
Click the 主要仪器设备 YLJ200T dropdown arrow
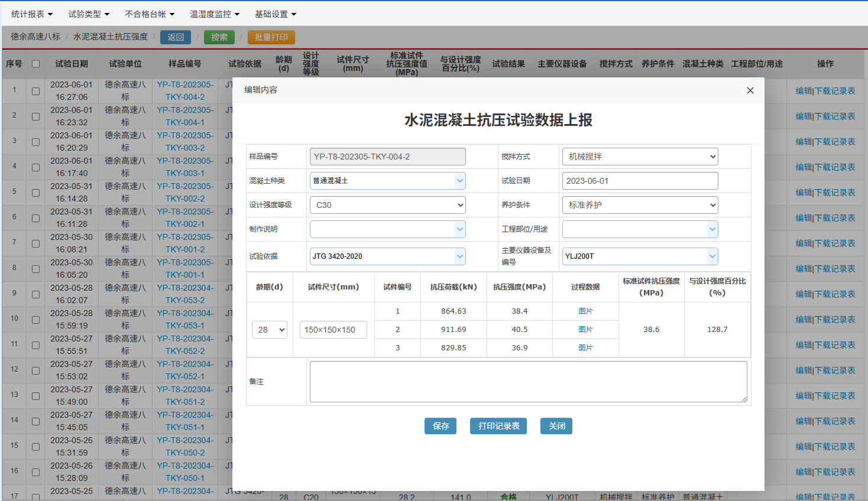[712, 256]
